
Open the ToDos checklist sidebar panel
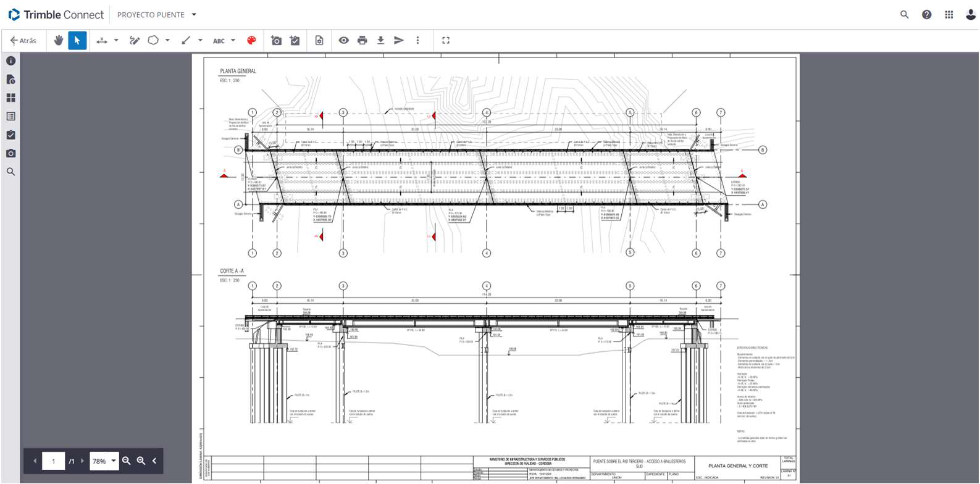coord(10,135)
